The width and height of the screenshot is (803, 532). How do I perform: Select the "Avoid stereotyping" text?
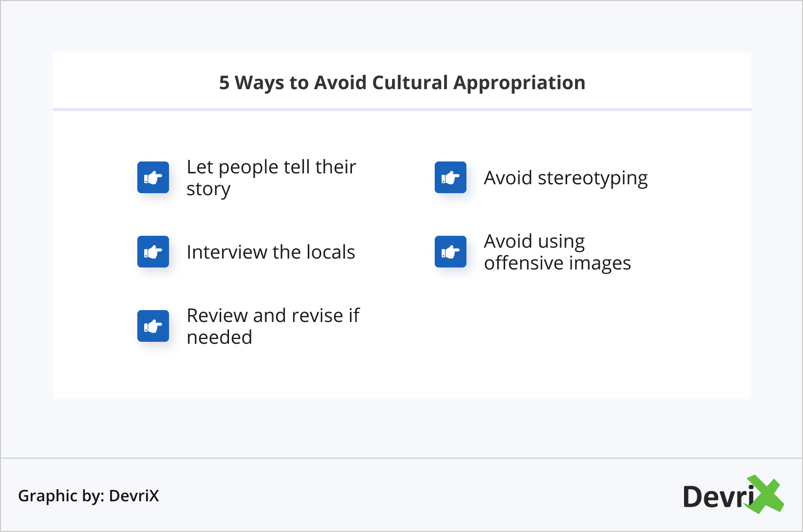point(566,178)
